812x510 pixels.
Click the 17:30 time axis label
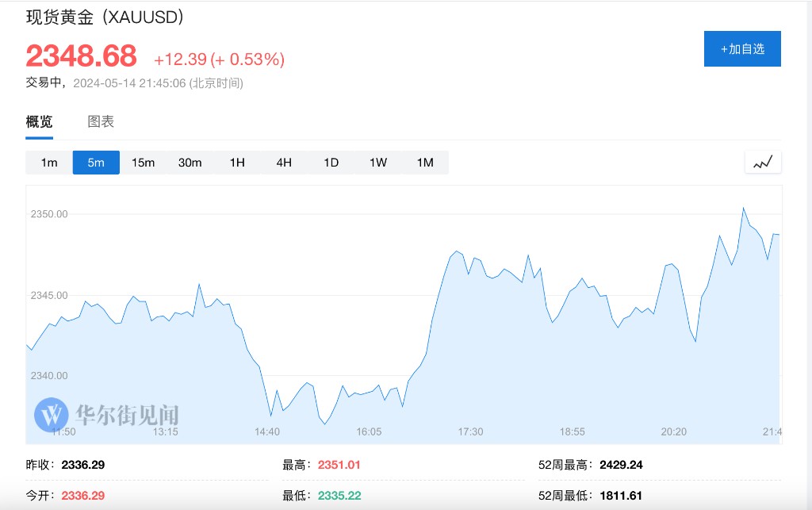click(x=470, y=431)
